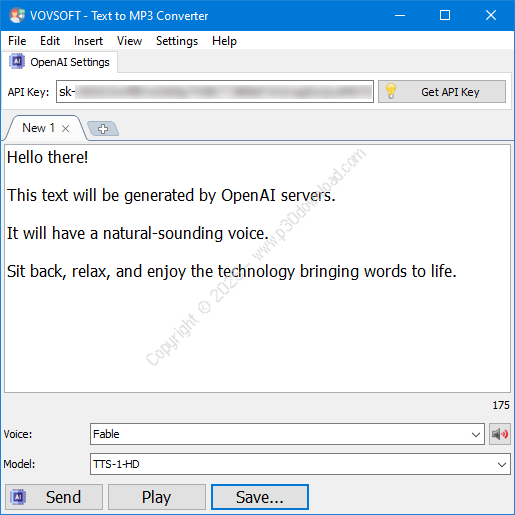Click inside the API Key field
The height and width of the screenshot is (515, 515).
[x=215, y=92]
